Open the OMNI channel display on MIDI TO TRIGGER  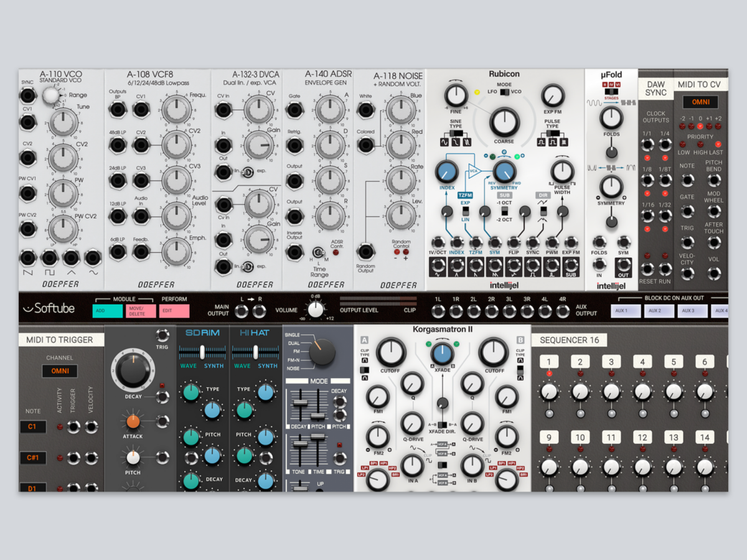tap(60, 371)
